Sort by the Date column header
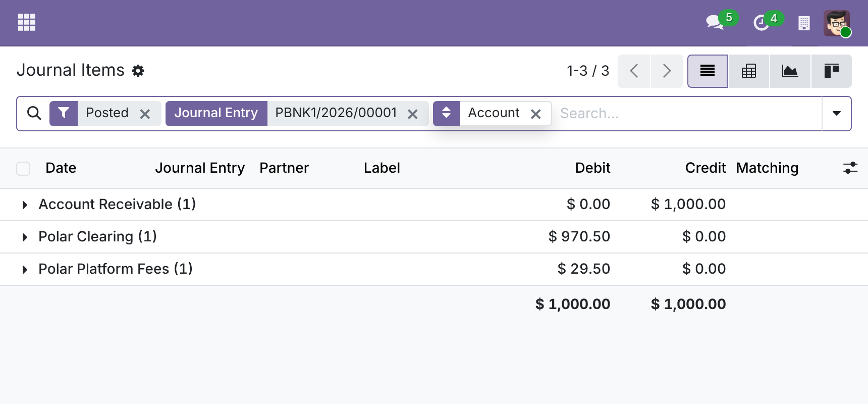Image resolution: width=868 pixels, height=404 pixels. (x=61, y=168)
